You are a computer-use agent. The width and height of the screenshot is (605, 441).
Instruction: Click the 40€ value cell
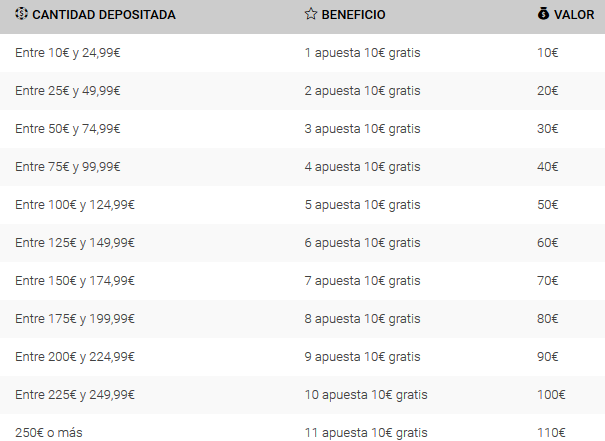(548, 167)
